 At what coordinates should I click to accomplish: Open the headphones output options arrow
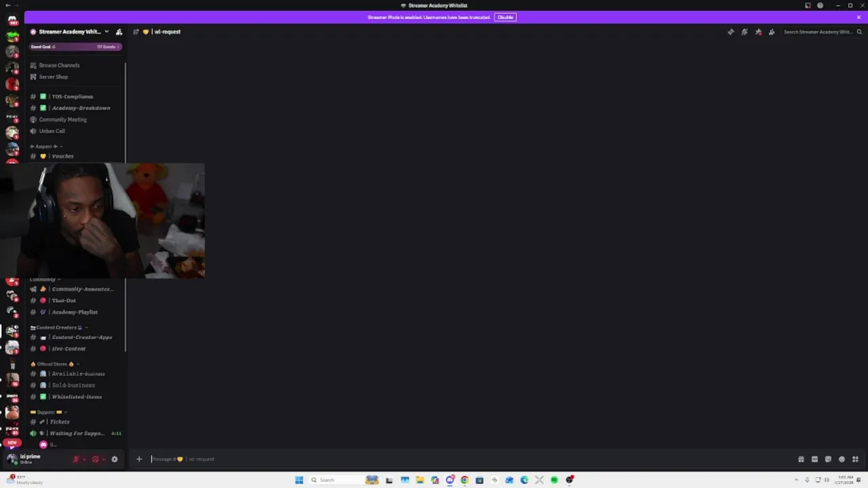pos(103,460)
